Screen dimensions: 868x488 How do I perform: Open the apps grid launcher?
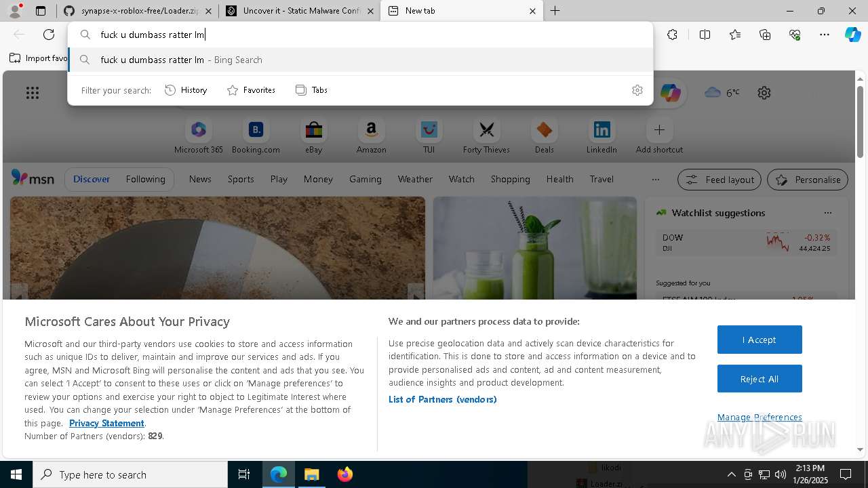[33, 93]
